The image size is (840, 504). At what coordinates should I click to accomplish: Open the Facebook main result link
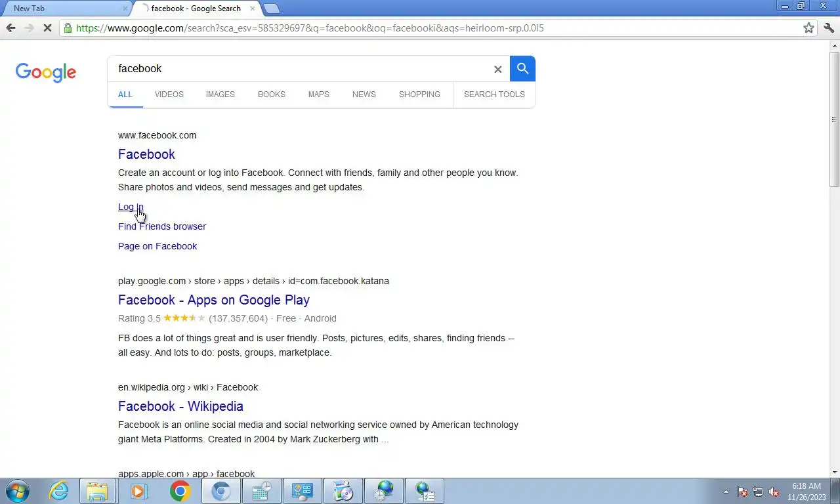coord(146,154)
